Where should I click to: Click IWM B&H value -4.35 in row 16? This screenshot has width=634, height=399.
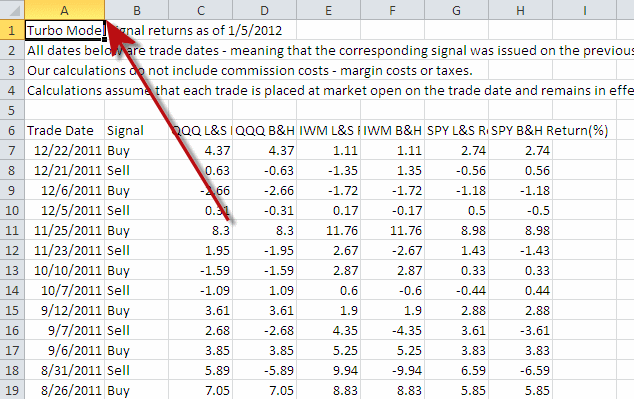click(392, 330)
